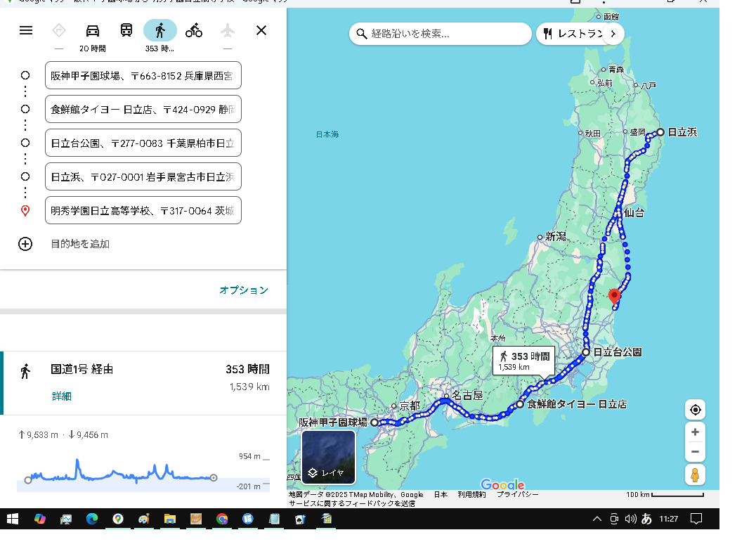
Task: Open the notification action center
Action: [x=696, y=519]
